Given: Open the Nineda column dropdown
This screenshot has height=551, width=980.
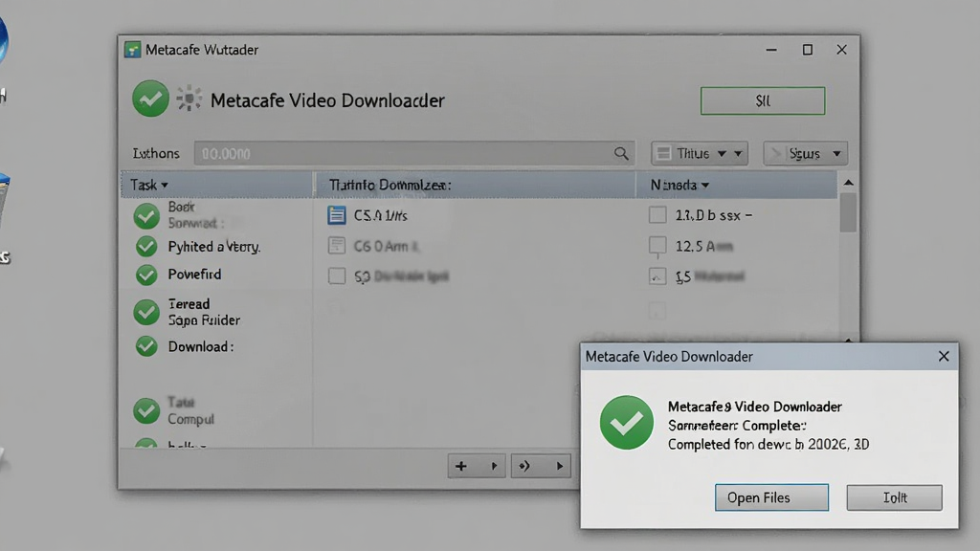Looking at the screenshot, I should coord(705,186).
